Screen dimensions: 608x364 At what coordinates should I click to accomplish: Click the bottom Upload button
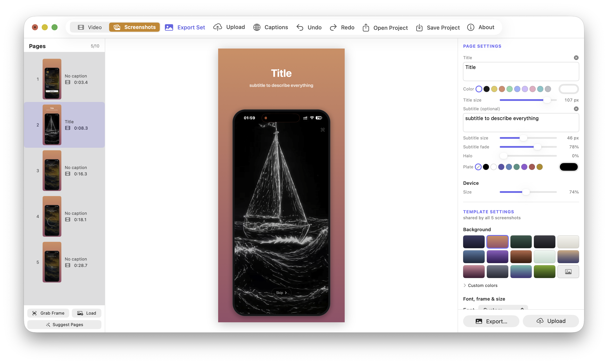coord(550,321)
